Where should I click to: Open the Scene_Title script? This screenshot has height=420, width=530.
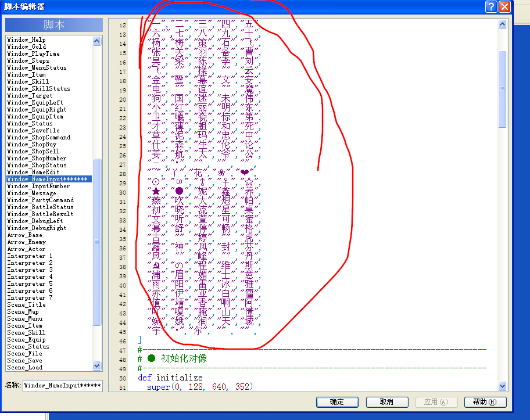(26, 304)
